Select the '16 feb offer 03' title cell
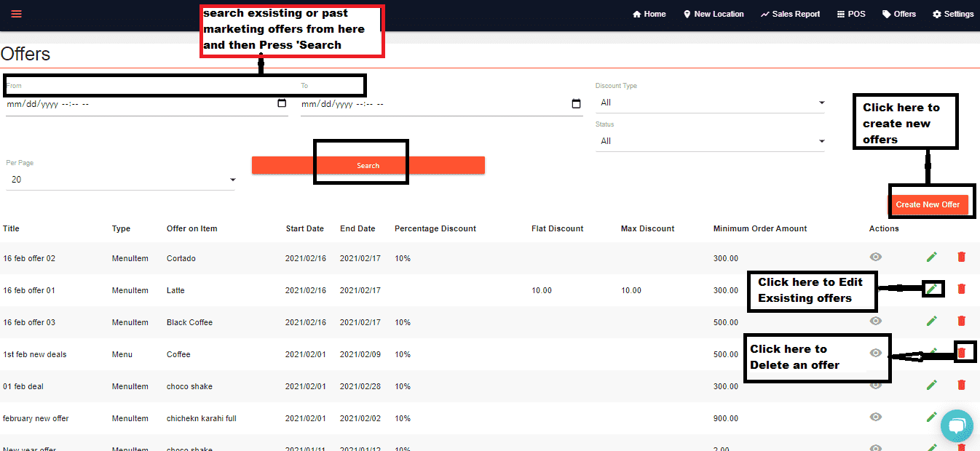The width and height of the screenshot is (980, 451). 29,322
